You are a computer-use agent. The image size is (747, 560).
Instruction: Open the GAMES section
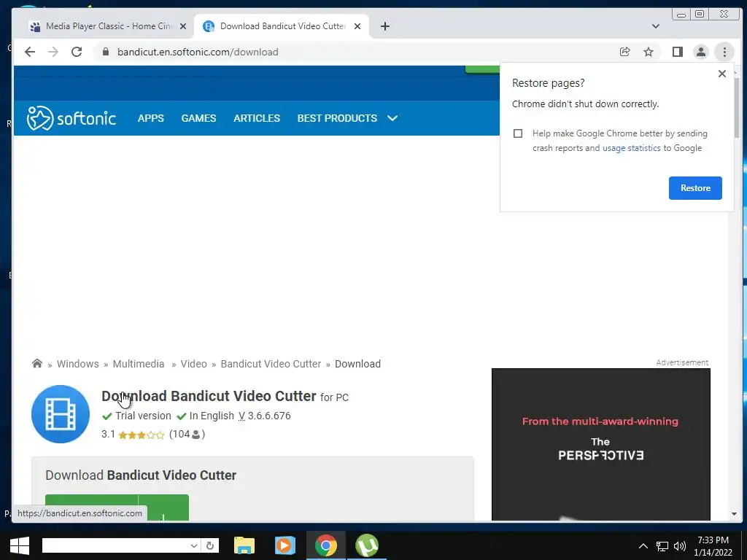click(198, 118)
